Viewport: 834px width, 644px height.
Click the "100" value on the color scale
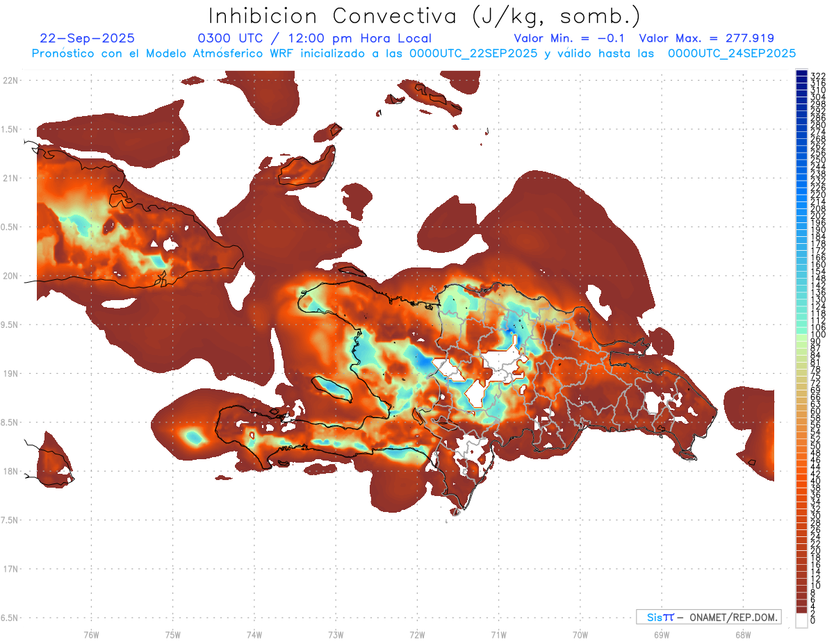[817, 336]
